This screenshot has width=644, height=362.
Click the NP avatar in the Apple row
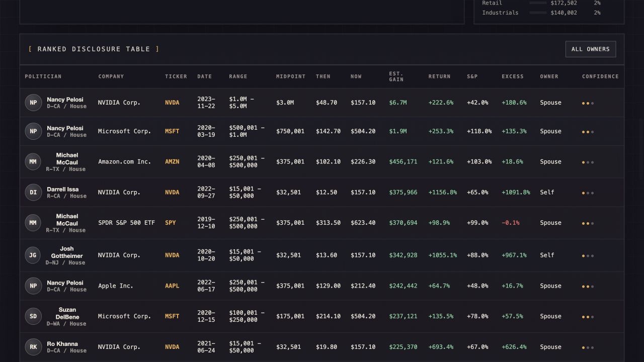tap(33, 286)
